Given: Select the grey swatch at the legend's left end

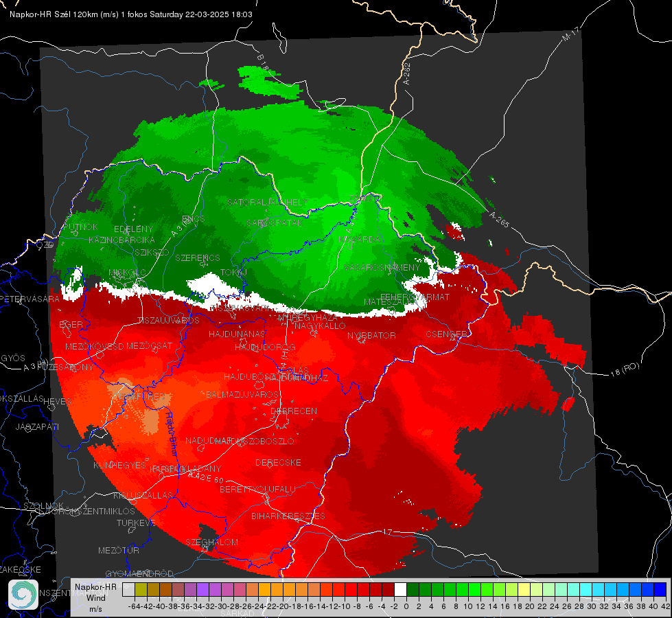Looking at the screenshot, I should point(128,589).
